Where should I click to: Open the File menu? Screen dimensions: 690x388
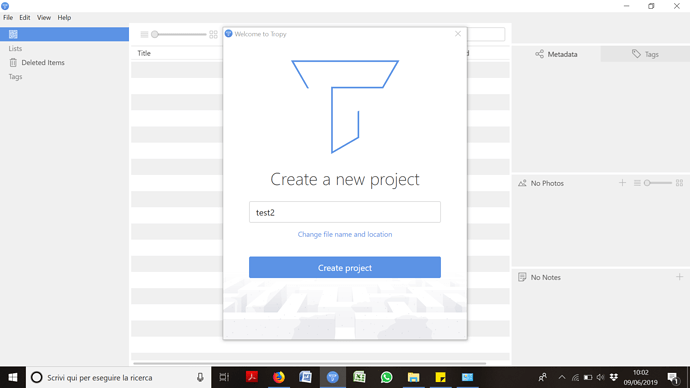(x=8, y=18)
